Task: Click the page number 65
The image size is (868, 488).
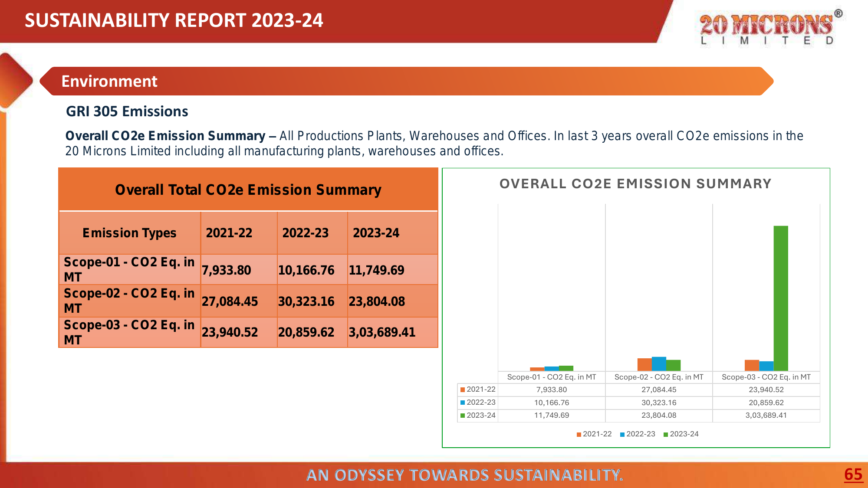Action: pos(853,475)
